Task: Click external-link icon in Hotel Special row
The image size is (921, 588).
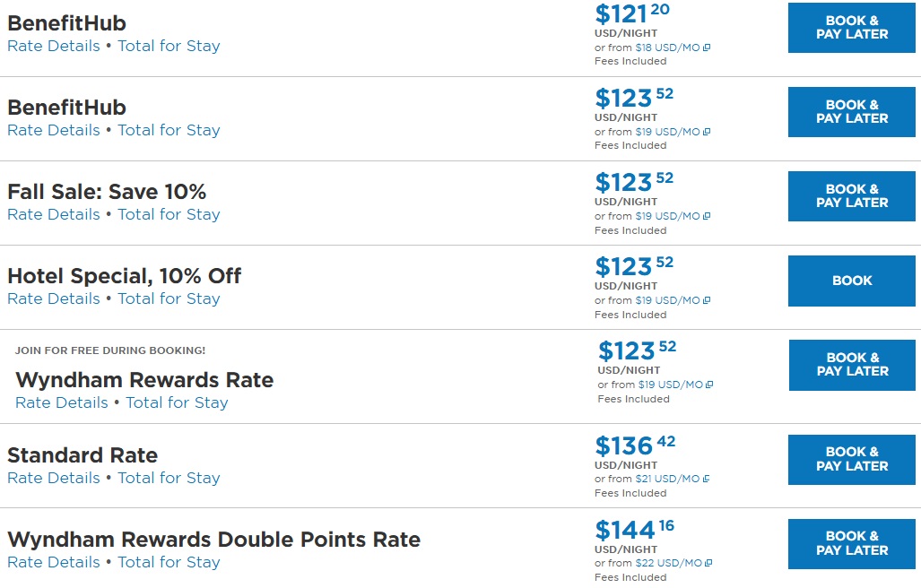Action: [708, 301]
